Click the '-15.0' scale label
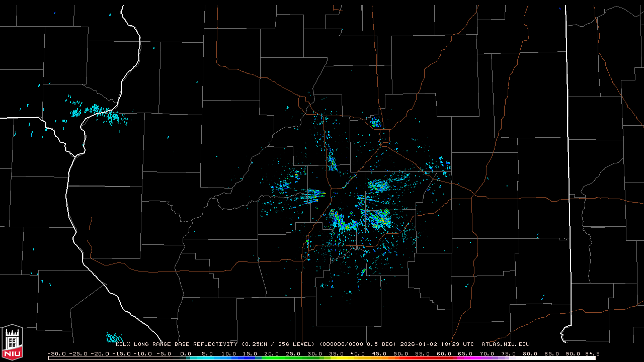 point(121,354)
